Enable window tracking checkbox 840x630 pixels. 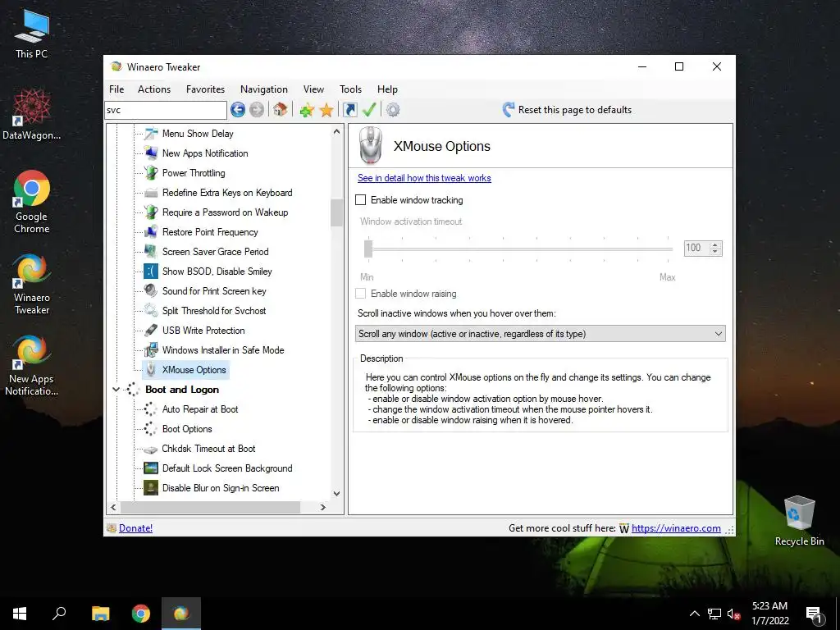point(361,200)
